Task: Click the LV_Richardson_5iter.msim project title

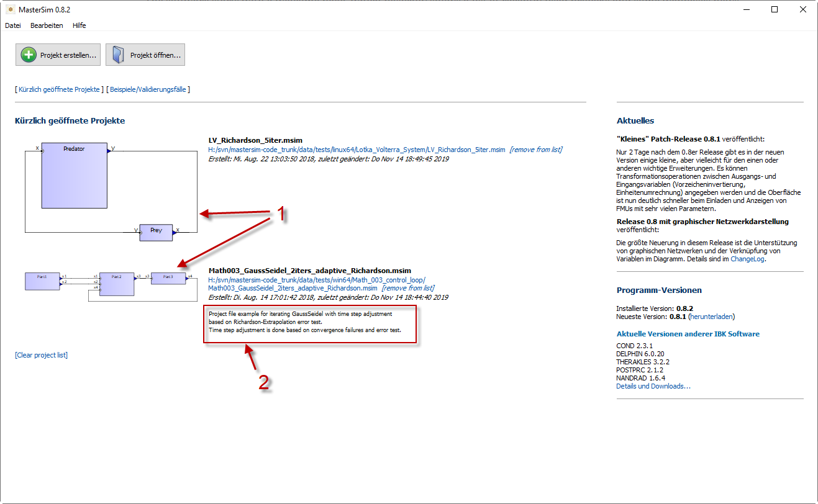Action: click(x=255, y=140)
